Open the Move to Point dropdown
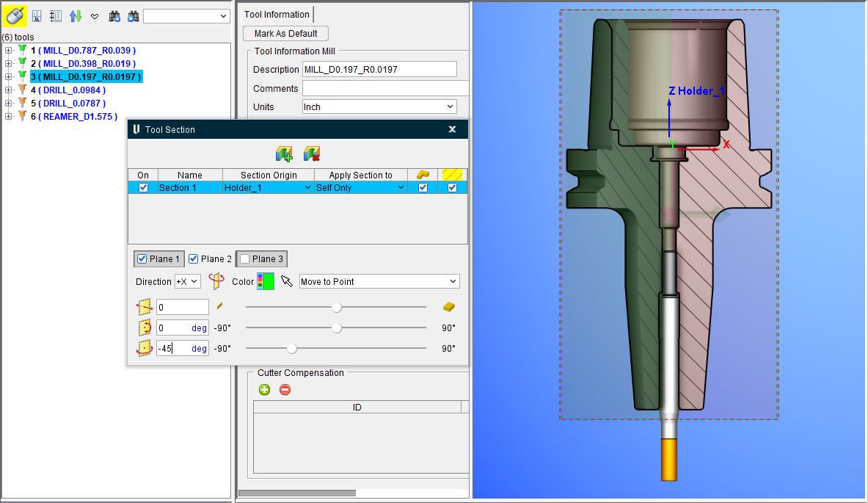This screenshot has height=503, width=868. (379, 282)
